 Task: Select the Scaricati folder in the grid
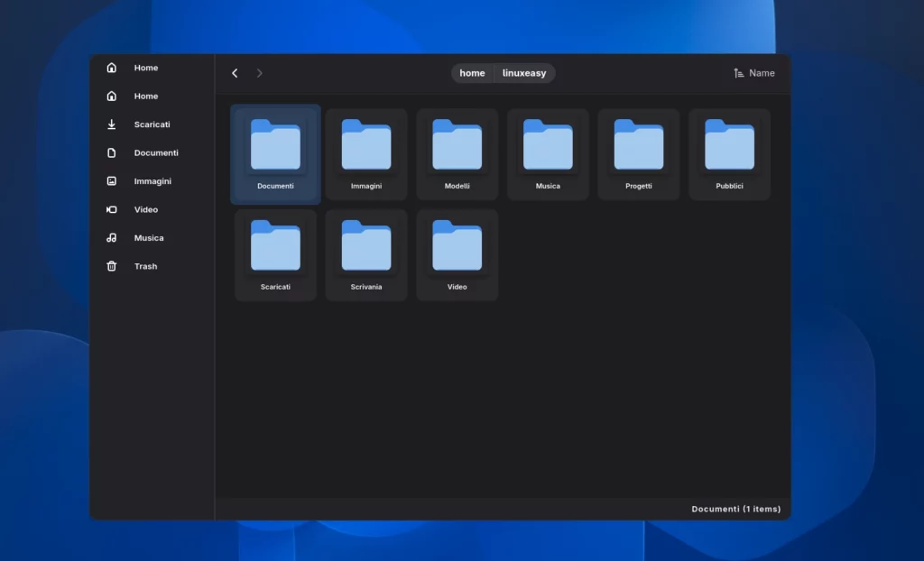tap(275, 253)
